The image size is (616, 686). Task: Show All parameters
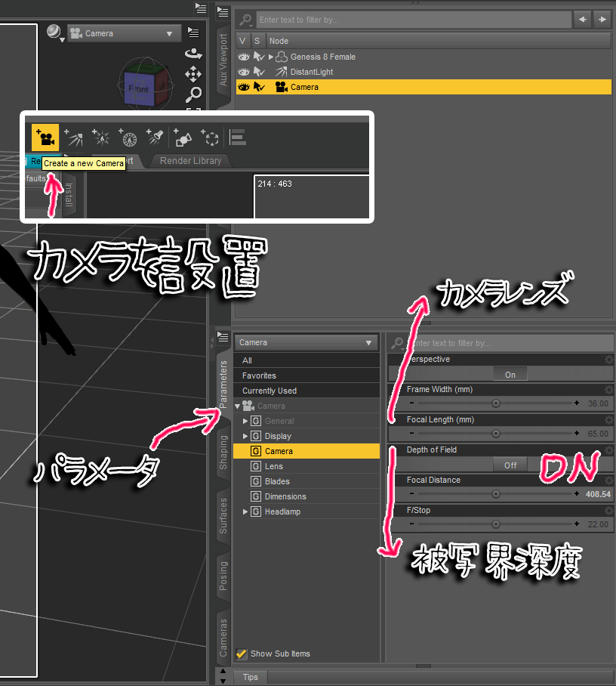tap(306, 360)
